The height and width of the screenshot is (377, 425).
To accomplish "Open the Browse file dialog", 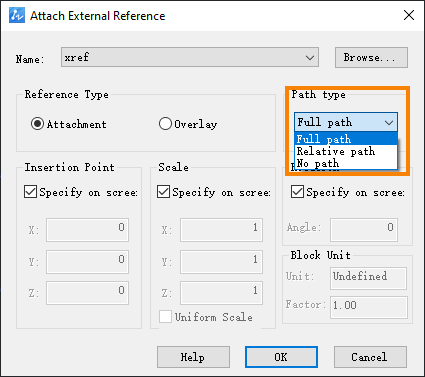I will pos(371,57).
